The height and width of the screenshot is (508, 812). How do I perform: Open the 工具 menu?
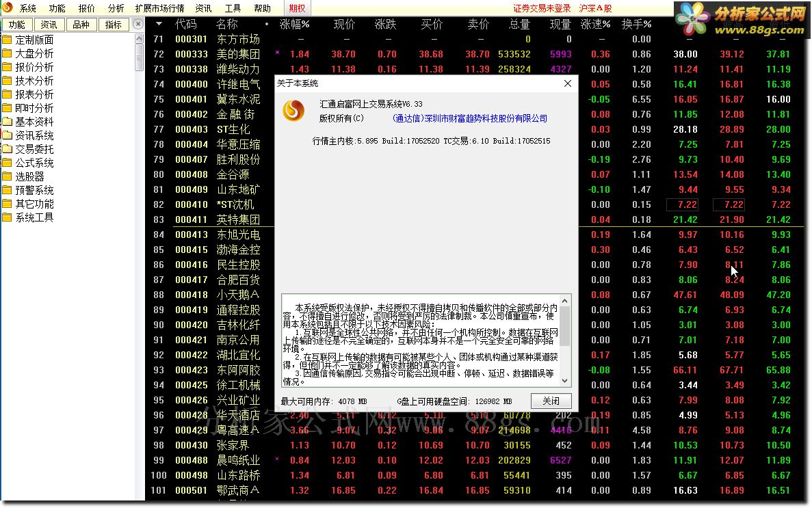(233, 8)
